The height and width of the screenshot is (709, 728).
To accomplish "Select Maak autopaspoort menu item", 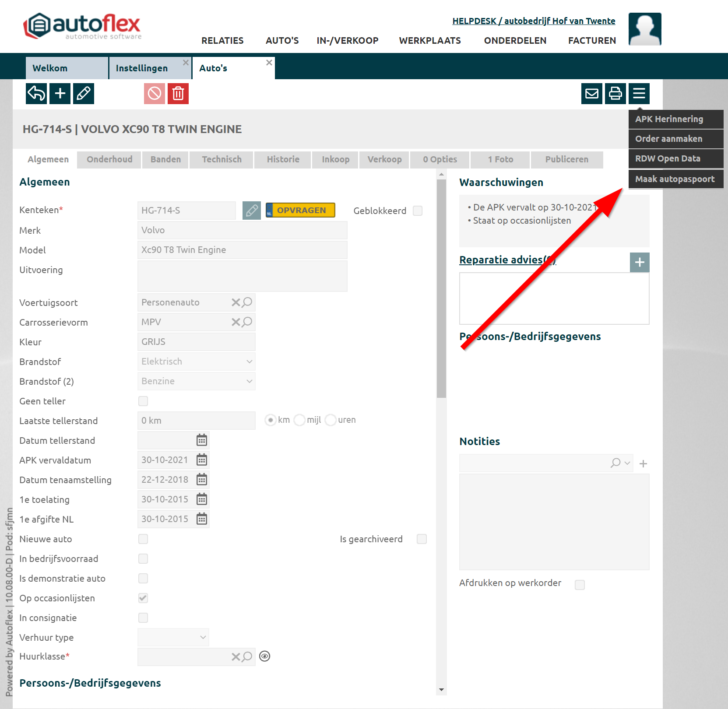I will (675, 179).
